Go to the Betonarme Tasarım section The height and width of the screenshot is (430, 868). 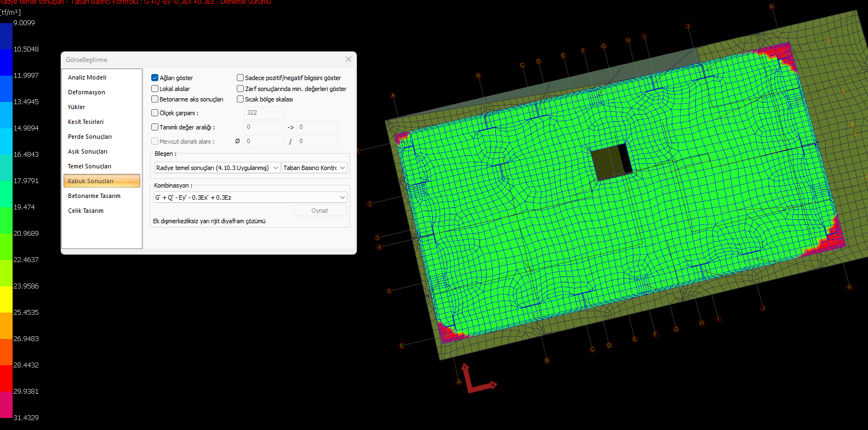(x=94, y=196)
